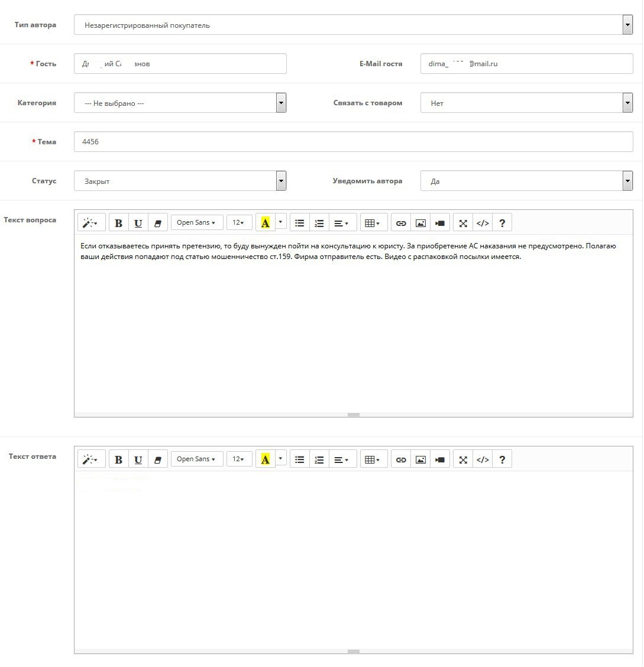Click the Тема input field
Screen dimensions: 644x667
[x=353, y=142]
